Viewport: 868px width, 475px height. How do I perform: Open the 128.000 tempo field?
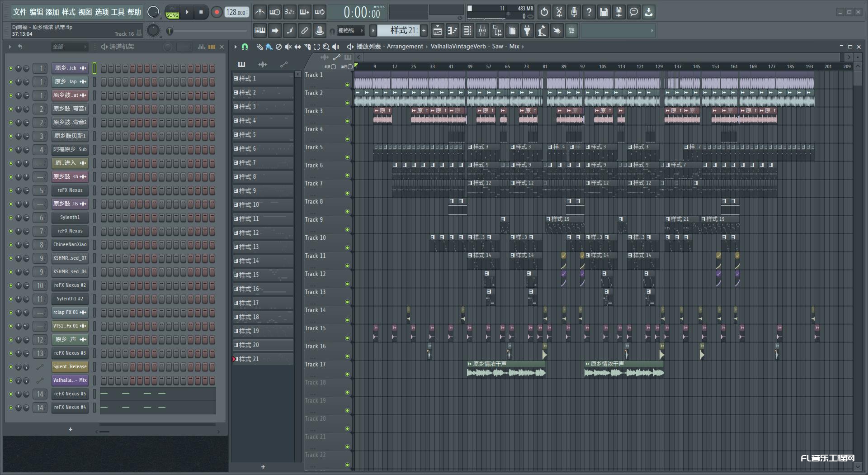pyautogui.click(x=237, y=12)
